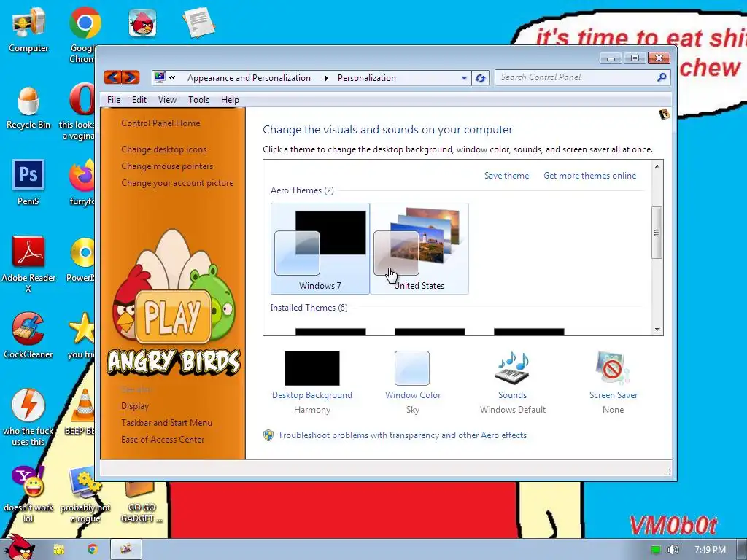Viewport: 747px width, 560px height.
Task: Open the Screen Saver settings icon
Action: click(x=613, y=368)
